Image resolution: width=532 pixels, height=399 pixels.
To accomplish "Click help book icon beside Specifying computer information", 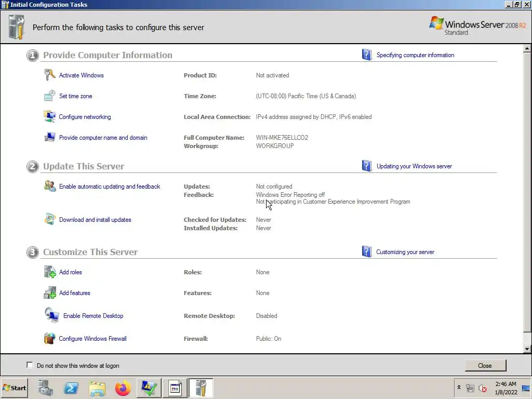I will pos(367,55).
